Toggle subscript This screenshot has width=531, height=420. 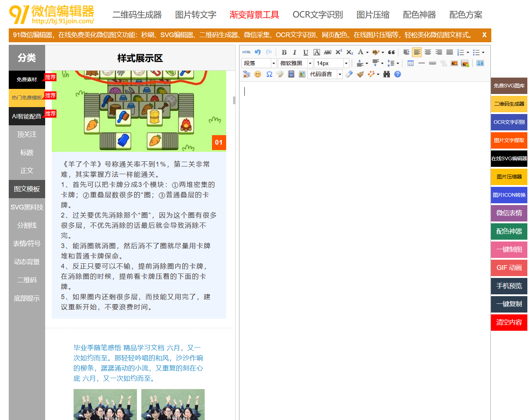[350, 52]
